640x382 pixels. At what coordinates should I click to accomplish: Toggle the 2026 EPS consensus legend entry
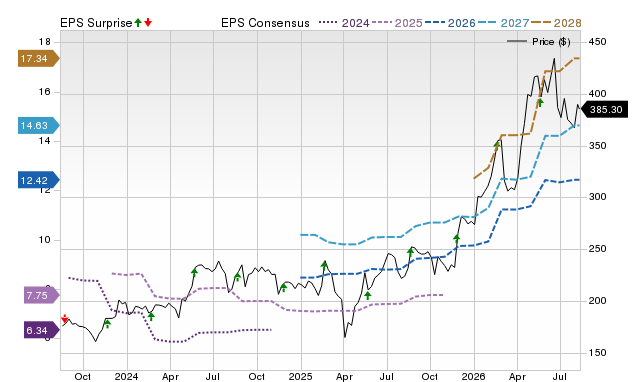point(450,23)
